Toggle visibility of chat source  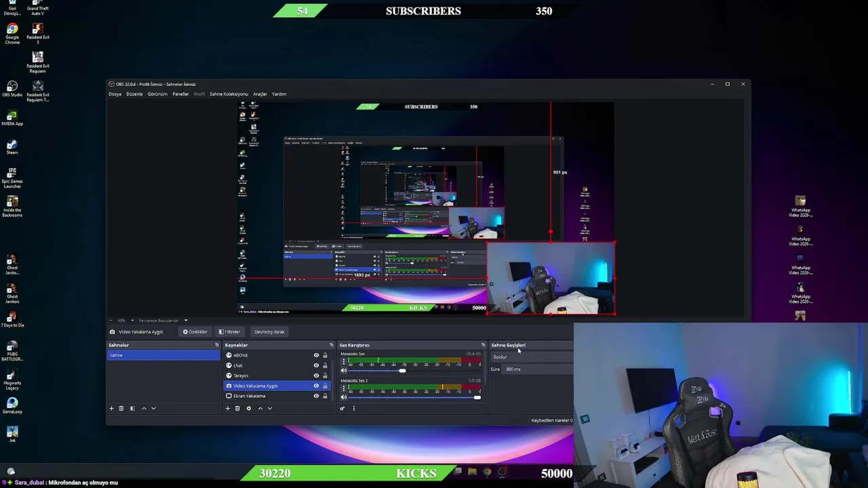pyautogui.click(x=316, y=365)
